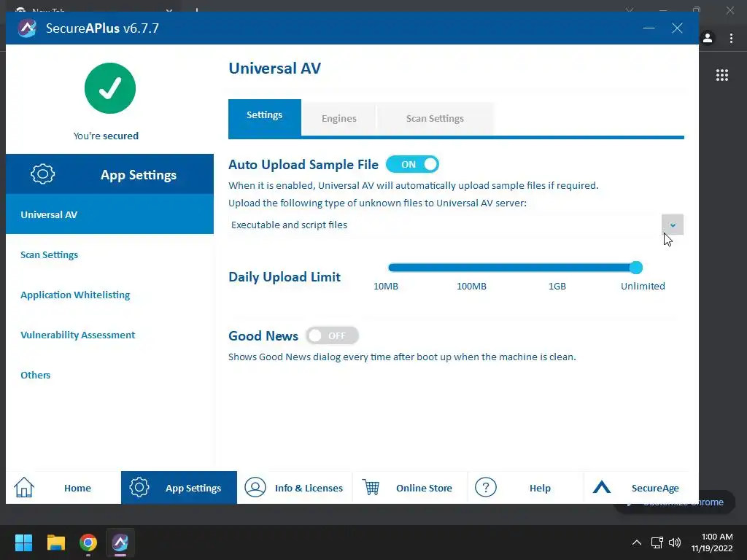Viewport: 747px width, 560px height.
Task: Click the Universal AV page heading
Action: [274, 68]
